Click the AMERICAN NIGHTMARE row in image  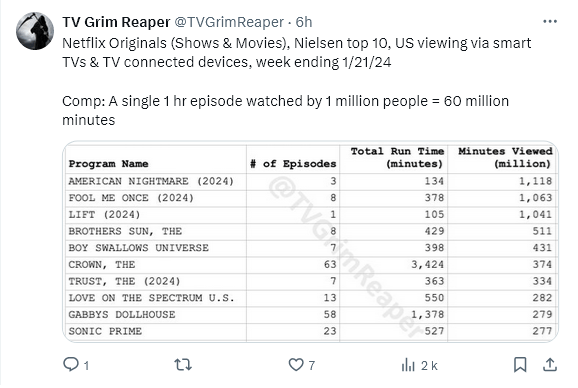pos(310,181)
